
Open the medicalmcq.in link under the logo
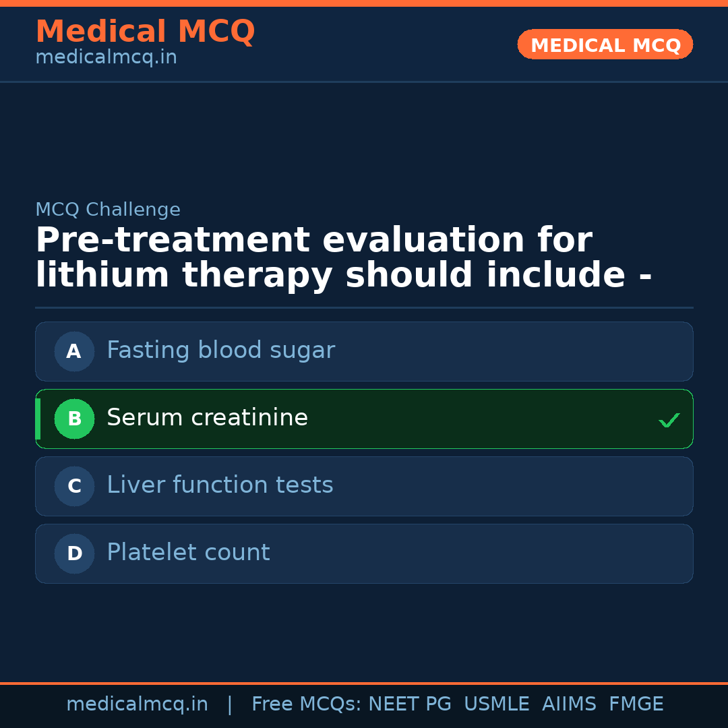pyautogui.click(x=105, y=57)
